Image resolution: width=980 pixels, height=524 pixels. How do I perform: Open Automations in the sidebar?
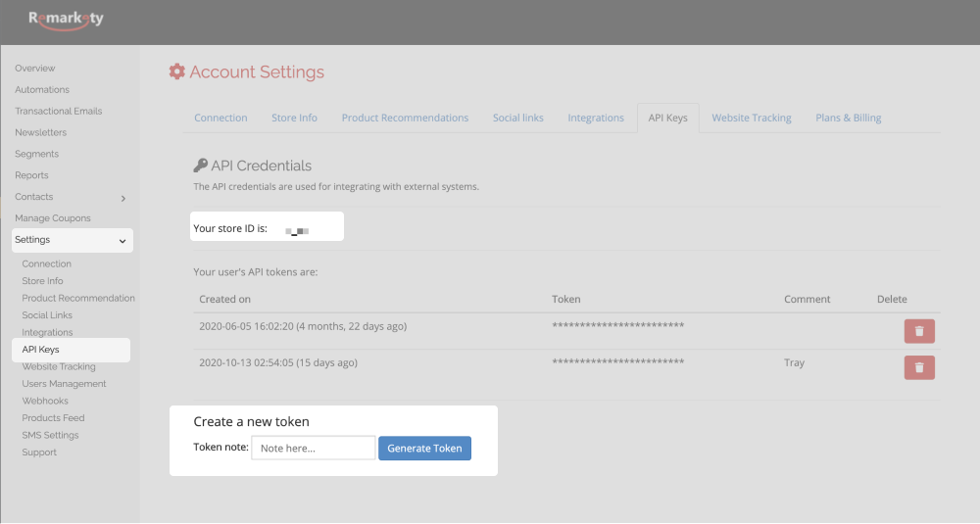click(x=42, y=90)
